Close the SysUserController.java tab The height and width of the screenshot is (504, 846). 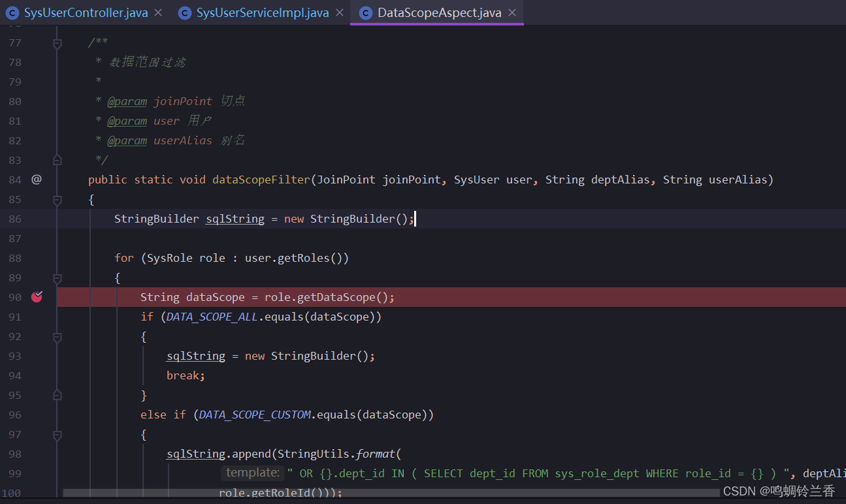pyautogui.click(x=158, y=12)
